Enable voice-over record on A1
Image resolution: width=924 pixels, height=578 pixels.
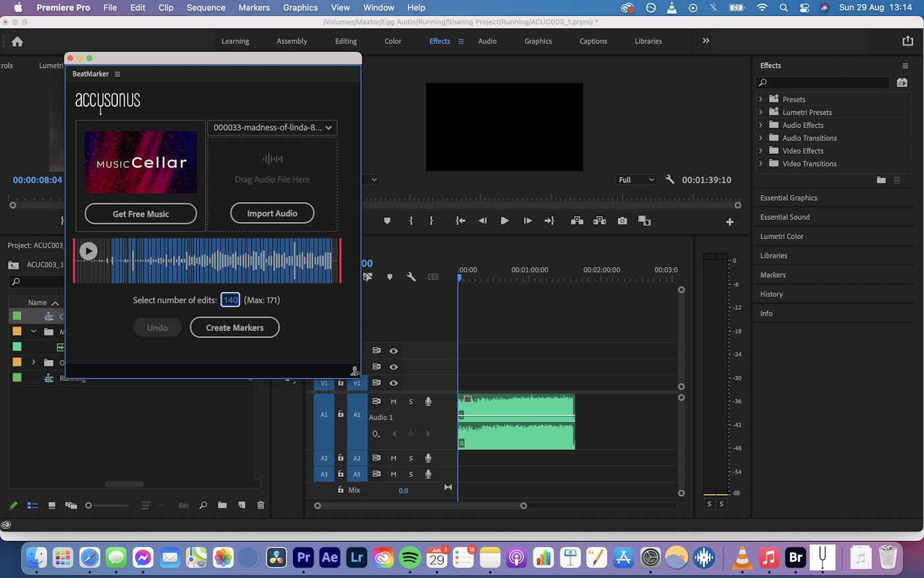pyautogui.click(x=428, y=402)
